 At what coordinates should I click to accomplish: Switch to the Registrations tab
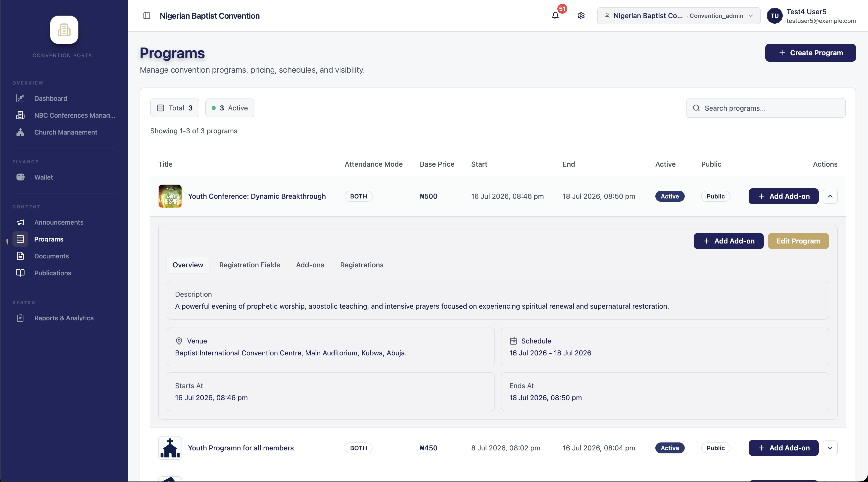362,265
